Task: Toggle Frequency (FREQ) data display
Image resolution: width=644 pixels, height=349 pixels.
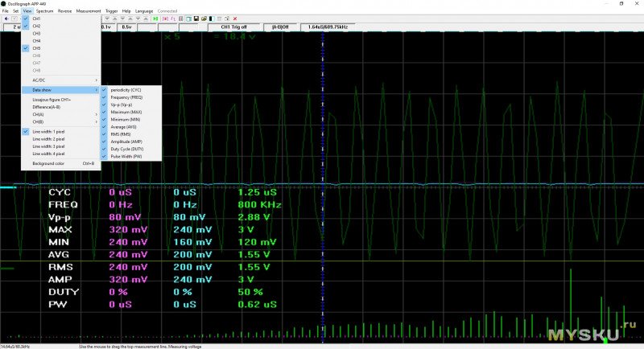Action: tap(125, 97)
